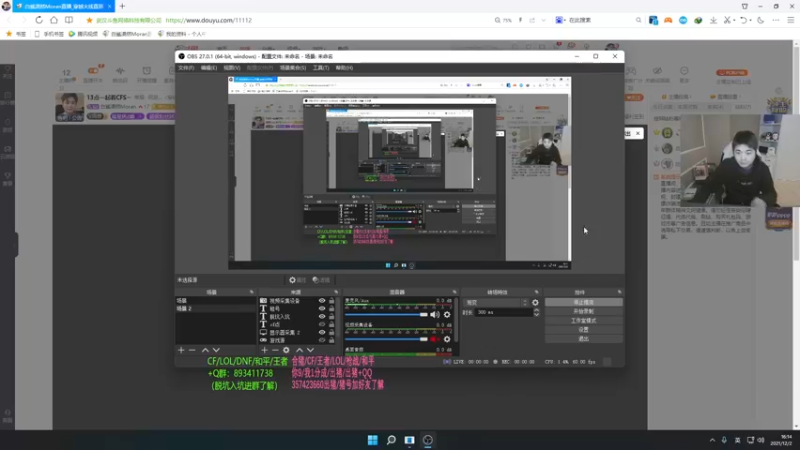Add a new scene with the plus icon
The image size is (800, 450).
[x=181, y=350]
